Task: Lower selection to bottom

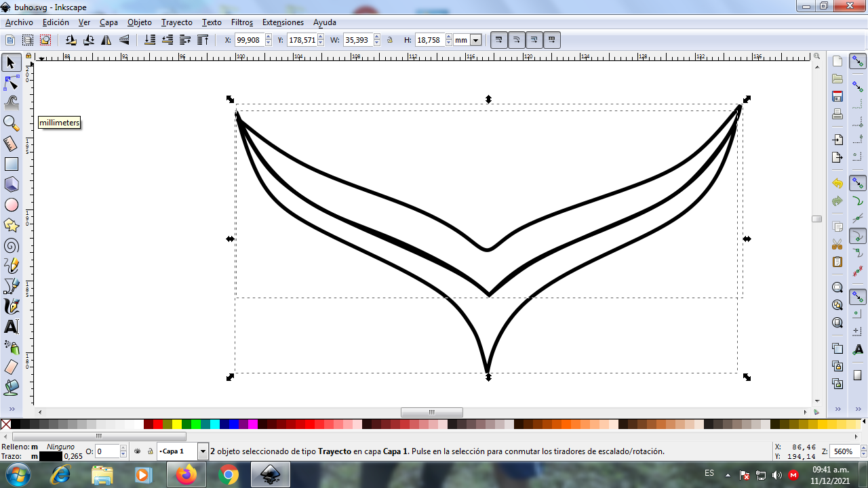Action: coord(150,40)
